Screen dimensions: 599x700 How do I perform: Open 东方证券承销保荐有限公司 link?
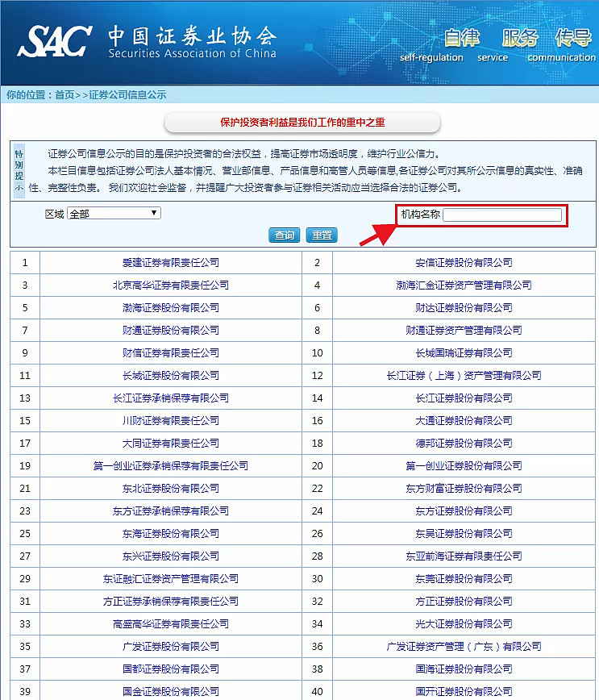pyautogui.click(x=171, y=510)
